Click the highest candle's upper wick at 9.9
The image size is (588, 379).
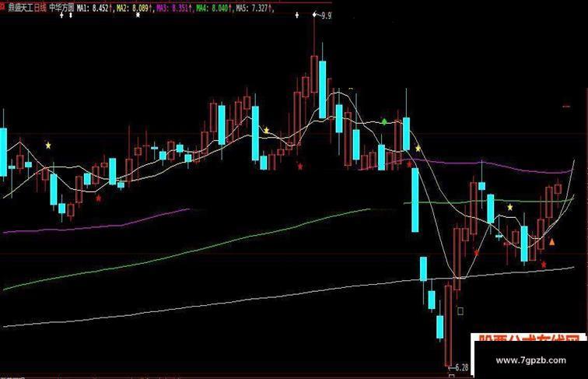314,36
